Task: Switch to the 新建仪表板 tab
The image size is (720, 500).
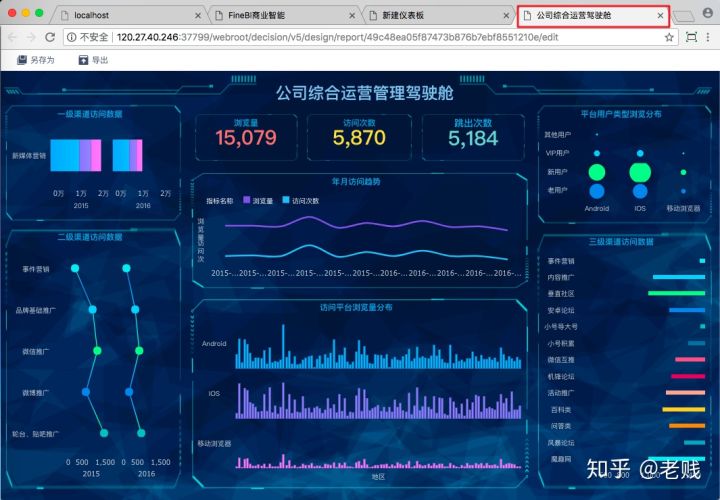Action: tap(439, 15)
